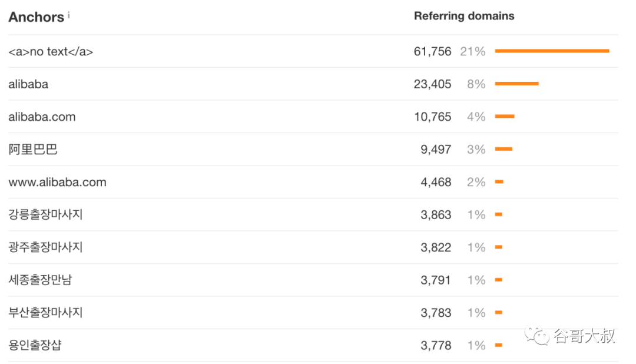This screenshot has width=636, height=364.
Task: Open the alibaba anchor entry
Action: click(x=28, y=84)
